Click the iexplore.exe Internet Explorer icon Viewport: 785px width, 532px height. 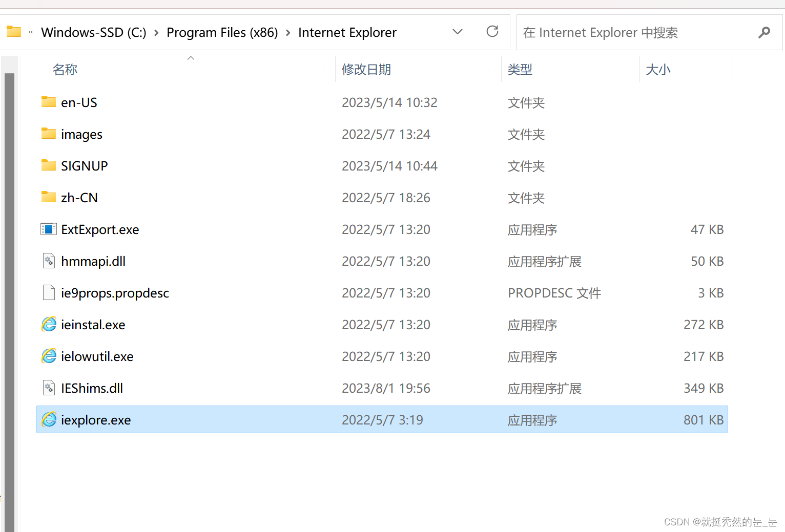point(49,419)
